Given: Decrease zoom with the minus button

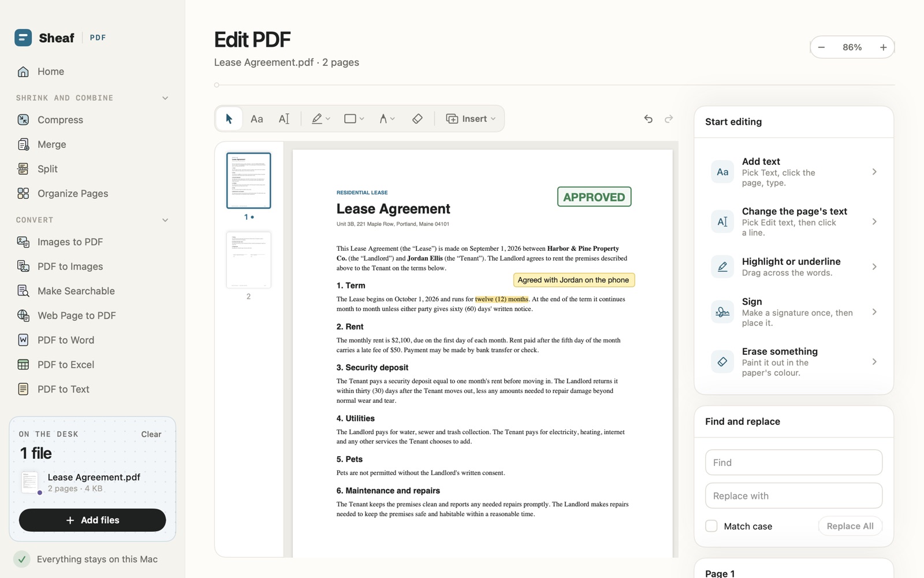Looking at the screenshot, I should [821, 47].
